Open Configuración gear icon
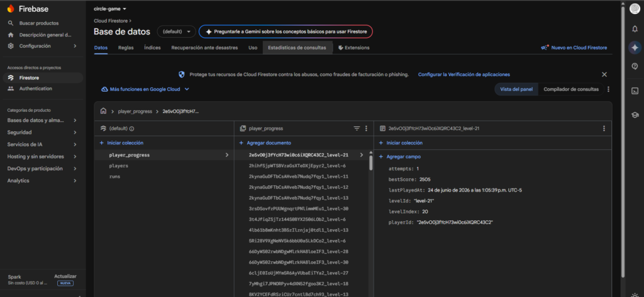Image resolution: width=644 pixels, height=297 pixels. click(x=11, y=46)
